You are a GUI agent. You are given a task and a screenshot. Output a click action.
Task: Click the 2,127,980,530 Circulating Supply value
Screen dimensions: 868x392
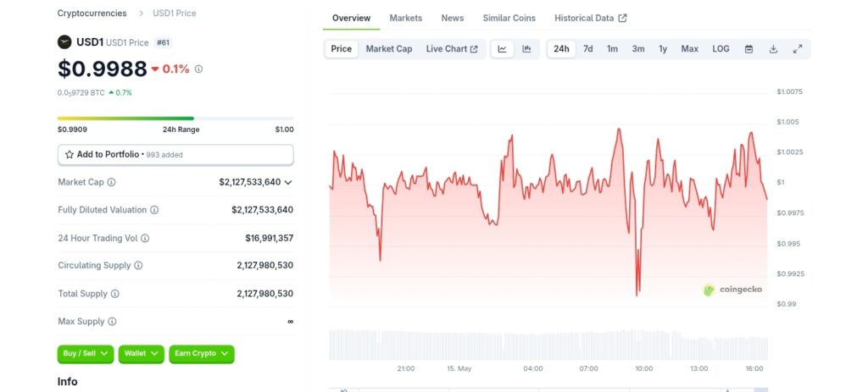[265, 265]
